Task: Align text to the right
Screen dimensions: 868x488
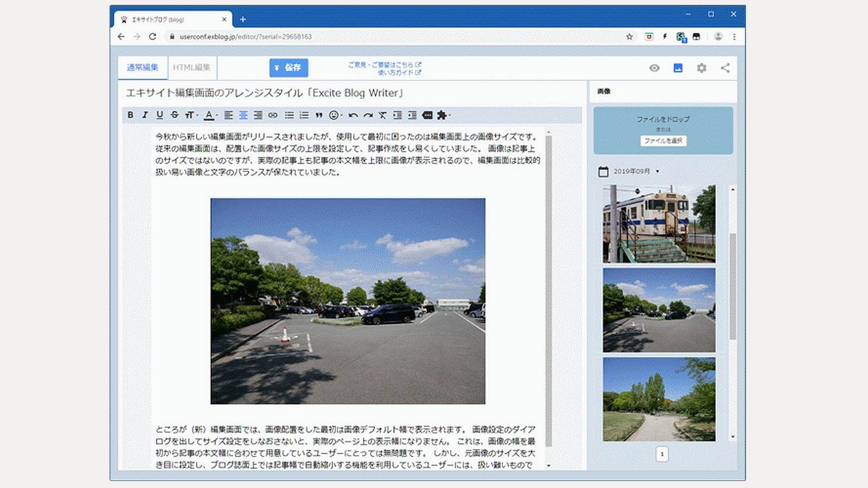Action: (x=258, y=115)
